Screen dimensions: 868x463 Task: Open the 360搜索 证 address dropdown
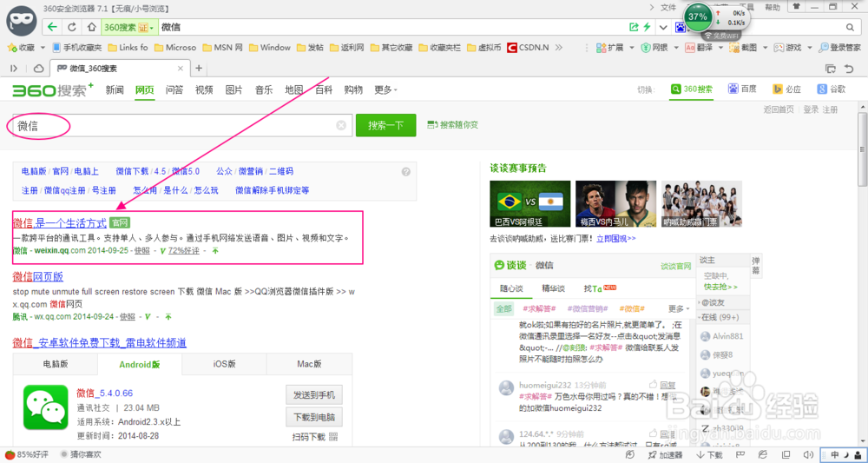(128, 27)
